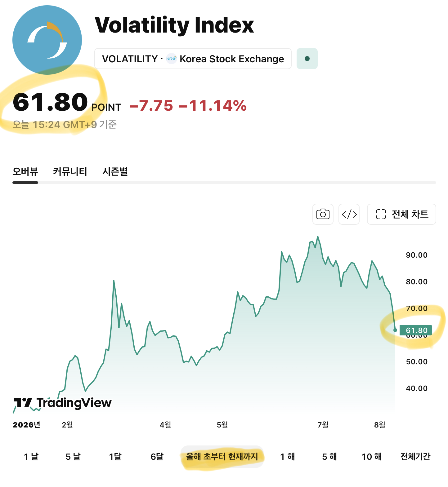Choose the 6달 range option

coord(157,457)
